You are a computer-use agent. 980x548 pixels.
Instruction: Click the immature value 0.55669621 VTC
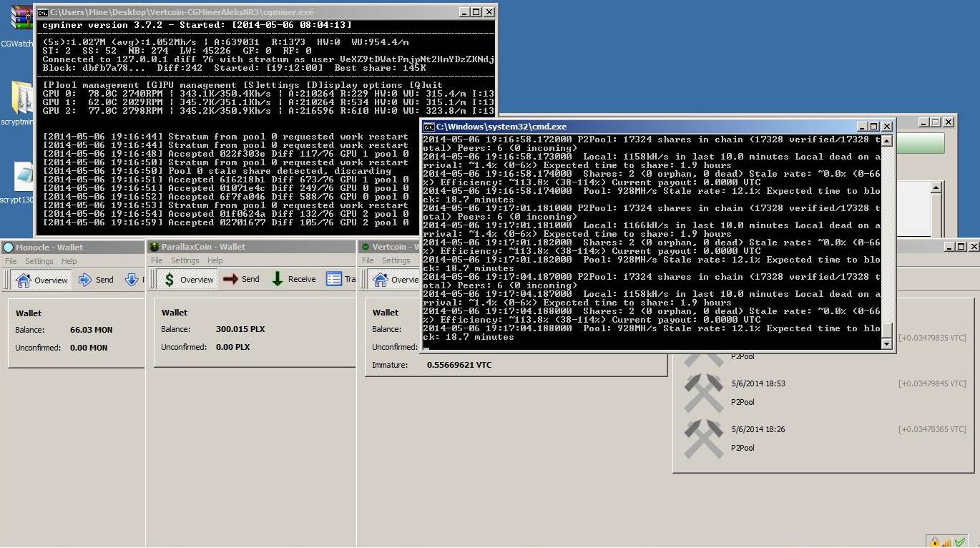click(x=459, y=365)
